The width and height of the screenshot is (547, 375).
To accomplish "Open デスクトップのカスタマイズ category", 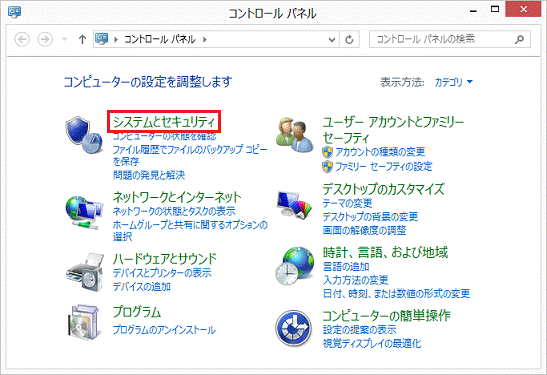I will (383, 189).
